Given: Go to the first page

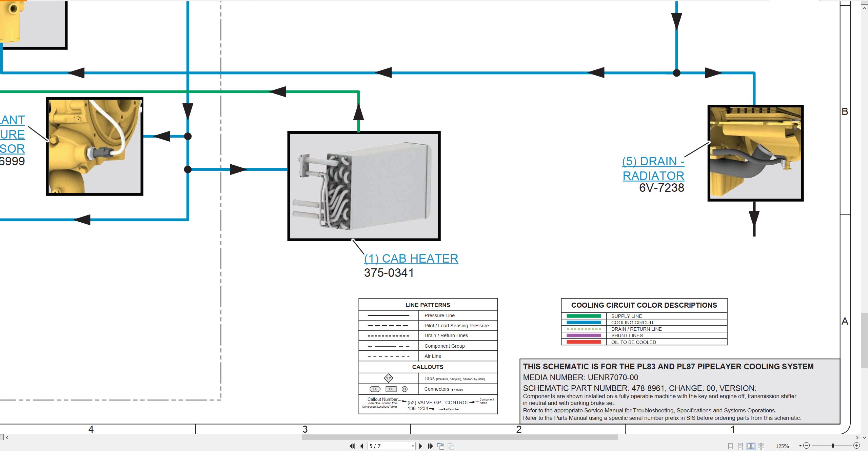Looking at the screenshot, I should coord(352,446).
